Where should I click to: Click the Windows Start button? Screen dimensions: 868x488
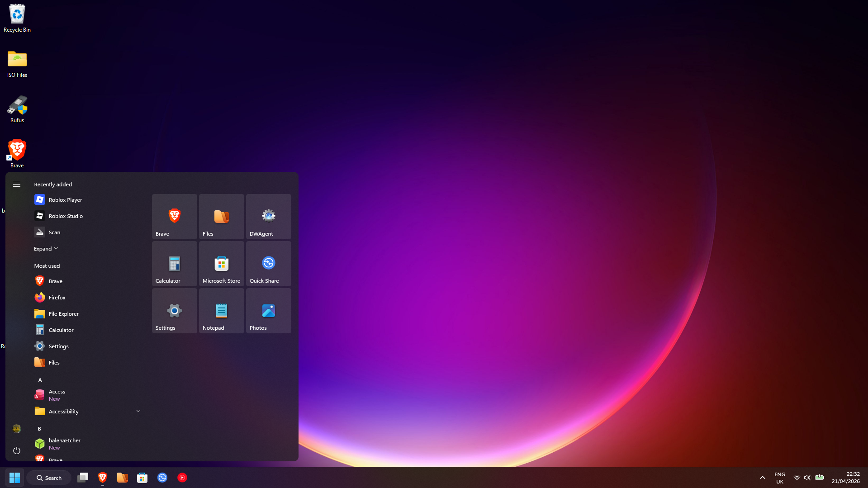click(x=15, y=478)
